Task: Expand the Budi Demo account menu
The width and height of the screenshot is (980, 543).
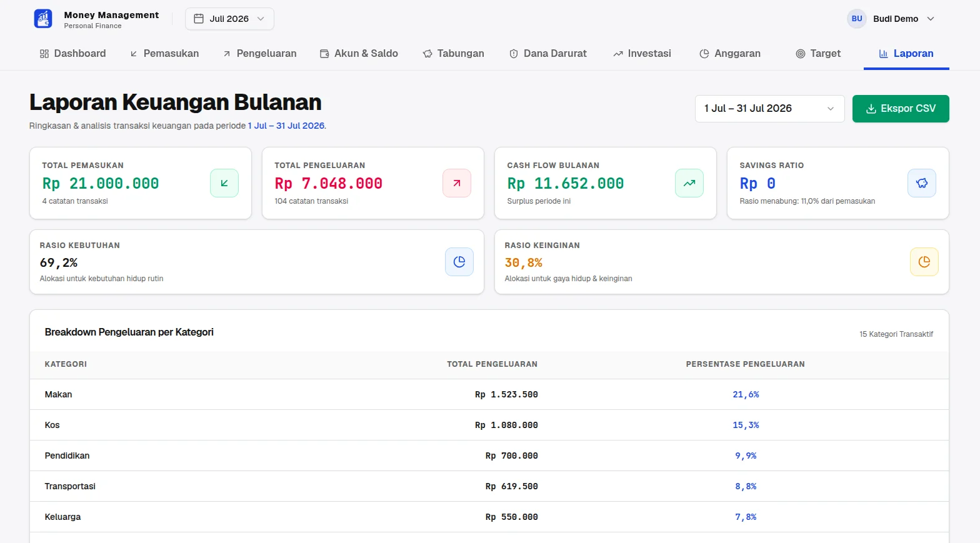Action: pos(891,19)
